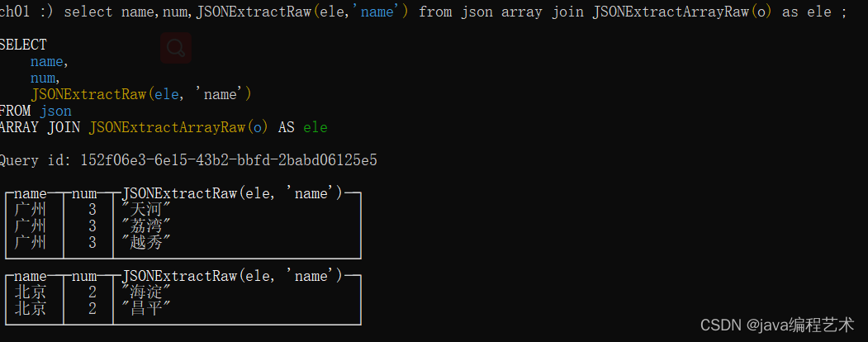Click the num value in 荔湾 row
The height and width of the screenshot is (342, 868).
(92, 226)
